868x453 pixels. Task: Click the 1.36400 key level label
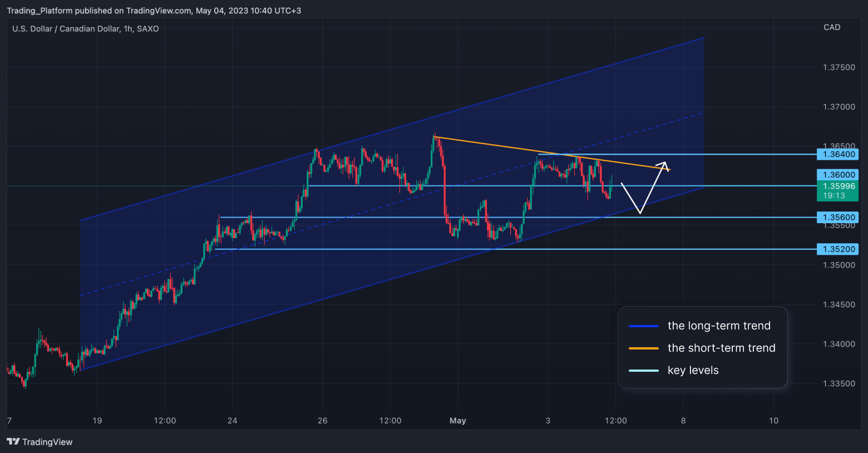pyautogui.click(x=837, y=154)
